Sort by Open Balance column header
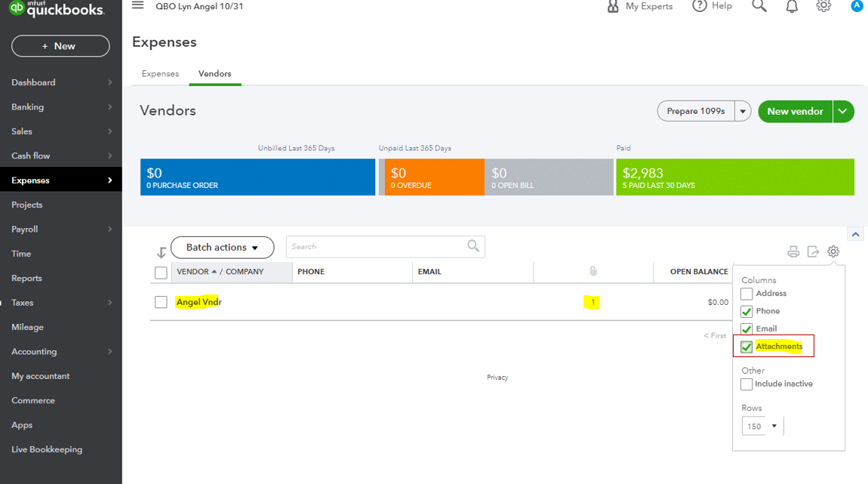 click(699, 272)
